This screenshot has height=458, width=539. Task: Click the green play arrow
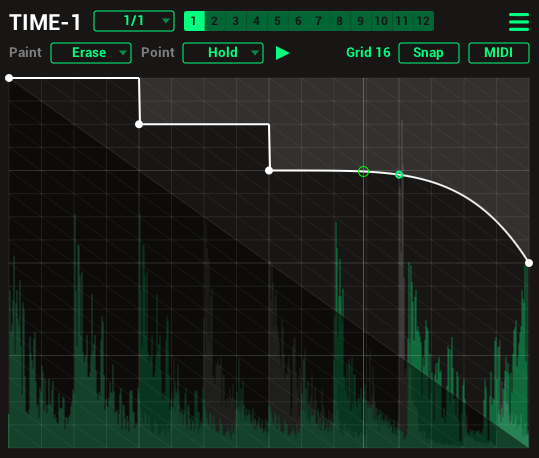click(x=283, y=53)
